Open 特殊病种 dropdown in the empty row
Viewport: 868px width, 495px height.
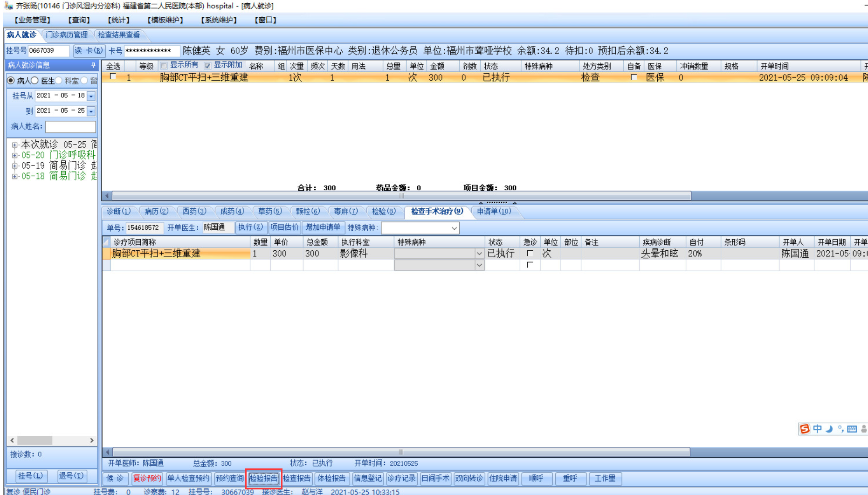tap(479, 265)
